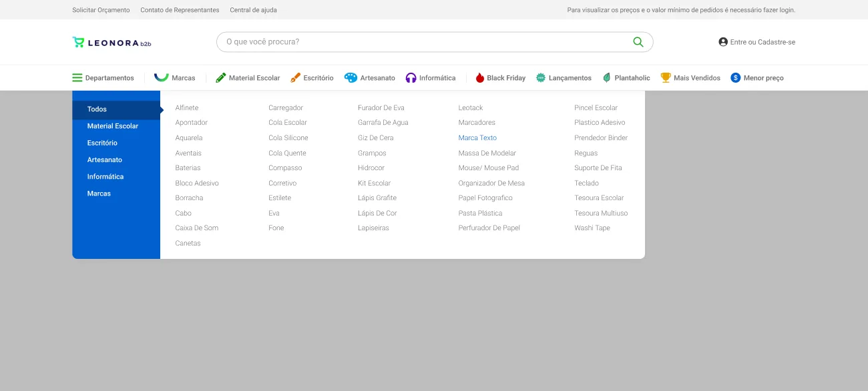The height and width of the screenshot is (391, 868).
Task: Open the Tesoura Multiuso category
Action: tap(601, 214)
